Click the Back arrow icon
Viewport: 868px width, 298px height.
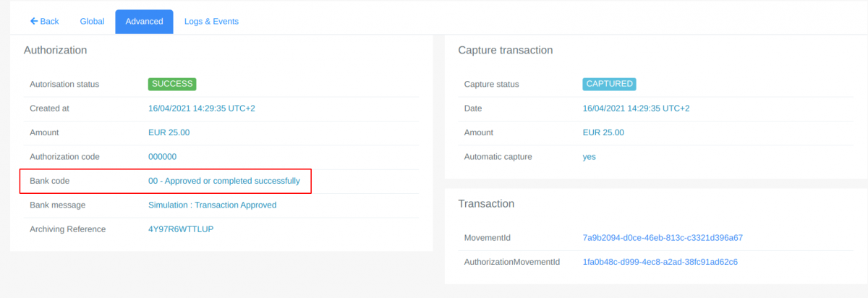33,22
